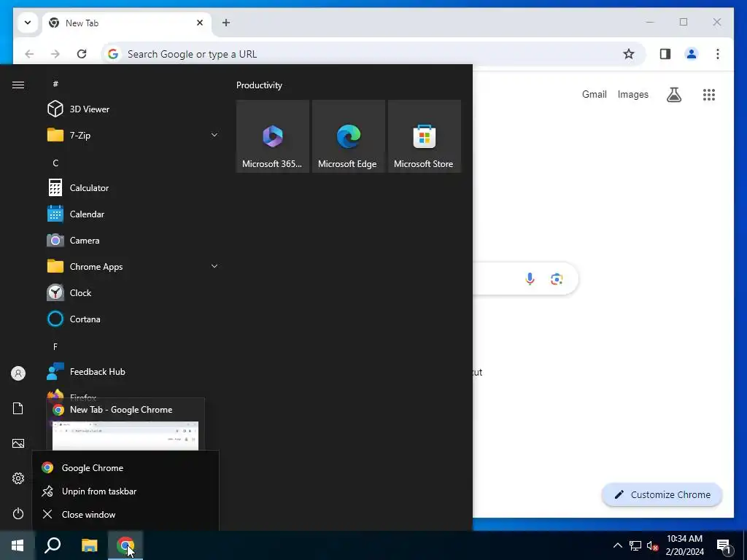Start voice search with microphone

click(530, 279)
